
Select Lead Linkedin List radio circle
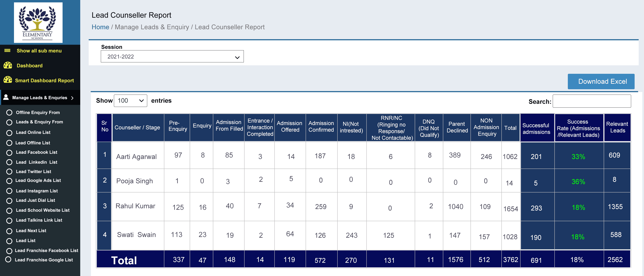(x=9, y=162)
